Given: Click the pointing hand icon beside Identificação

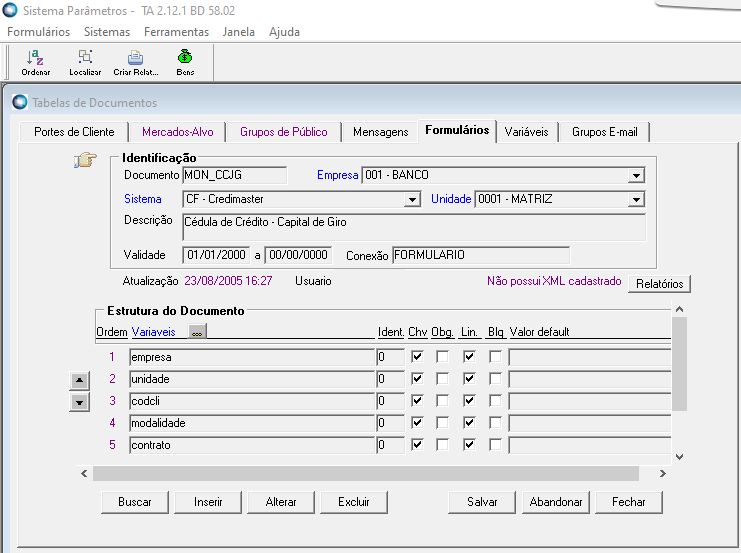Looking at the screenshot, I should pyautogui.click(x=85, y=160).
